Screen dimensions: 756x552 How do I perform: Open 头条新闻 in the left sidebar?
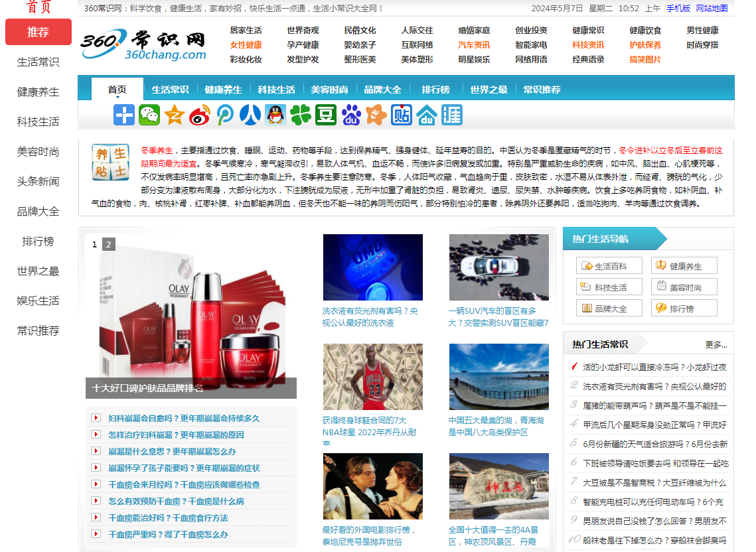pos(38,182)
